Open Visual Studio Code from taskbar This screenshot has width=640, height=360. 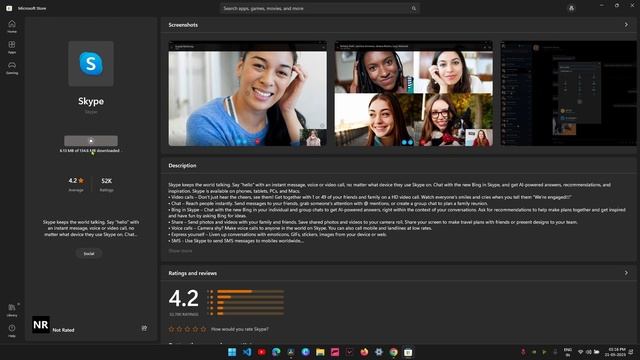pos(247,352)
